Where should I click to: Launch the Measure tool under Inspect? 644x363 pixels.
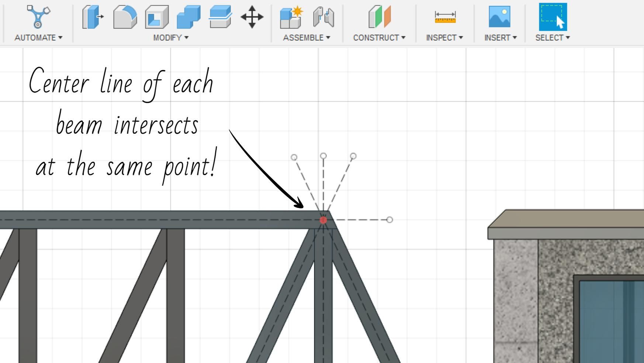(x=444, y=17)
